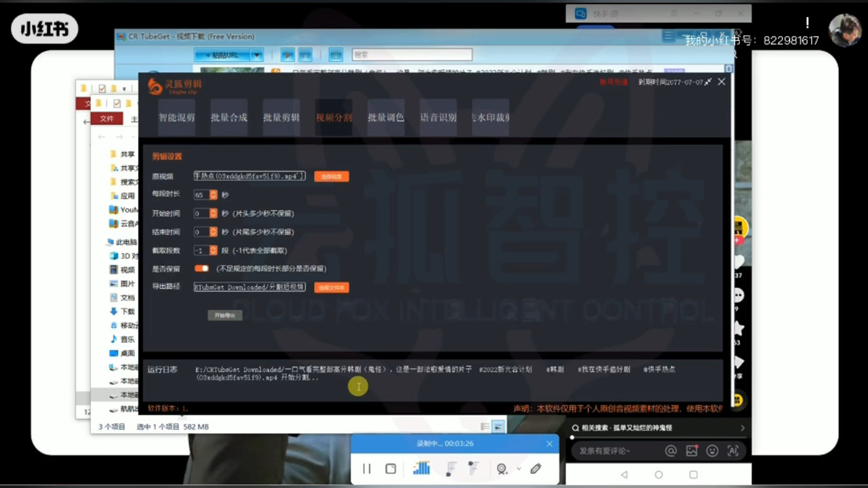Switch Explorer to large thumbnails view icon
The height and width of the screenshot is (488, 868).
(498, 426)
